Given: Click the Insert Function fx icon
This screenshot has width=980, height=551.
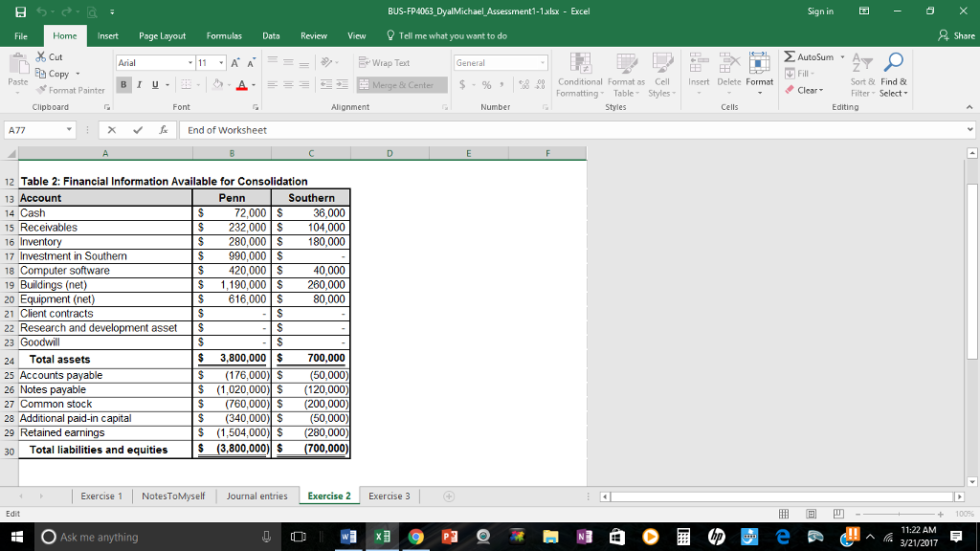Looking at the screenshot, I should [163, 130].
